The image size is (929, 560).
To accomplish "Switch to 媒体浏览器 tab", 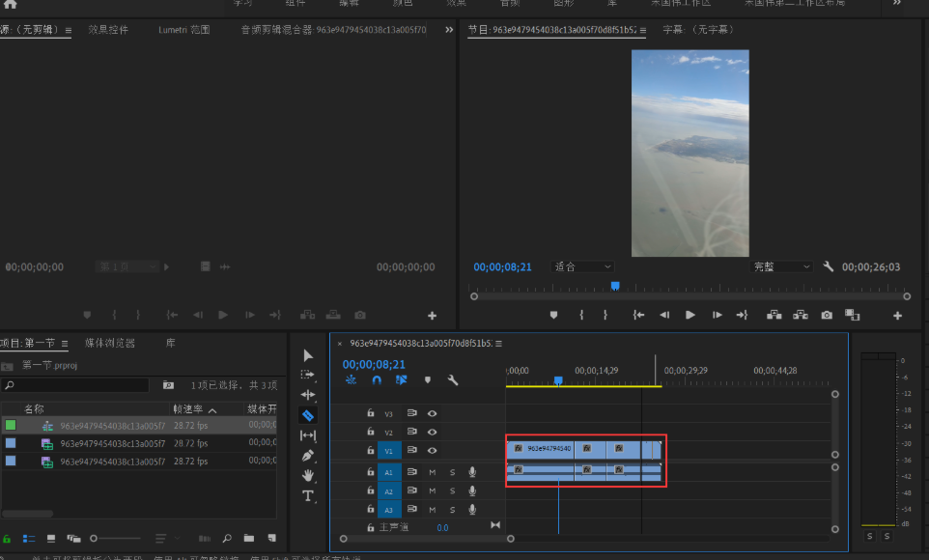I will (x=110, y=343).
